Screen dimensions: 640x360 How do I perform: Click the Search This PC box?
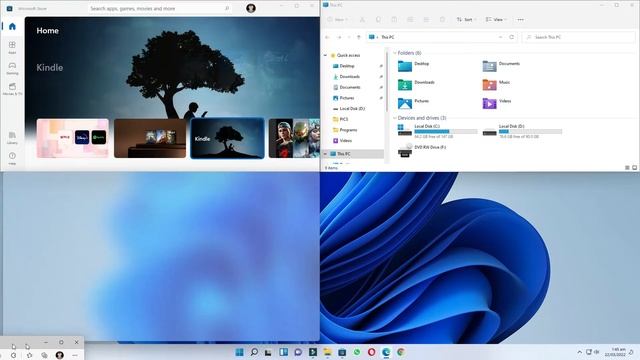tap(579, 37)
